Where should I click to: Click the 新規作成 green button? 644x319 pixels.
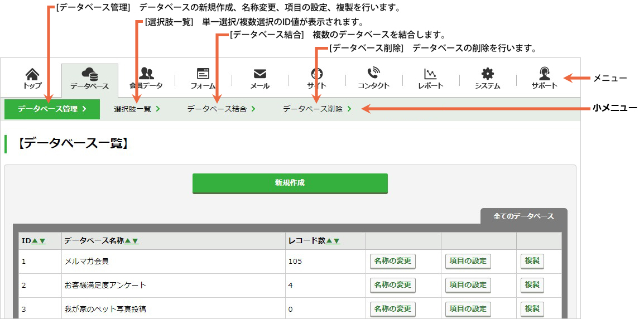point(290,183)
